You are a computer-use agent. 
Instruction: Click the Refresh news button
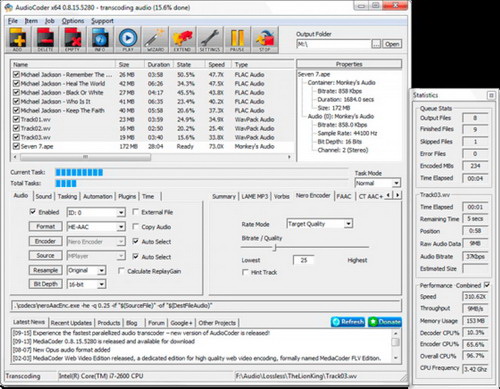[x=348, y=322]
